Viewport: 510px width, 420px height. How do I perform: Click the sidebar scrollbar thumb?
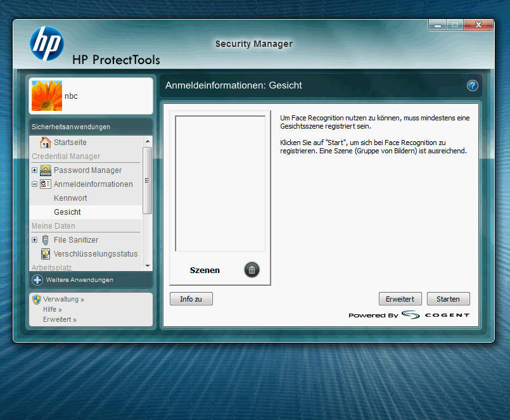(x=148, y=181)
